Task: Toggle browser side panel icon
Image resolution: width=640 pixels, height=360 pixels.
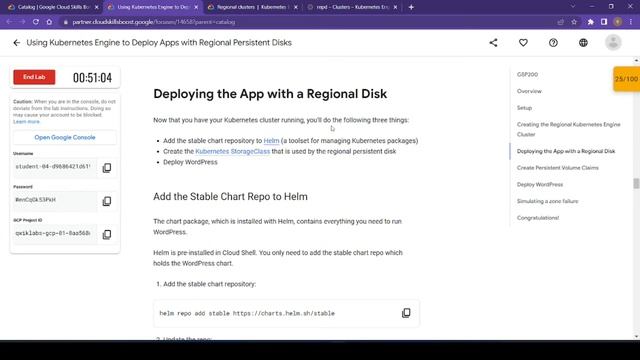Action: click(604, 22)
